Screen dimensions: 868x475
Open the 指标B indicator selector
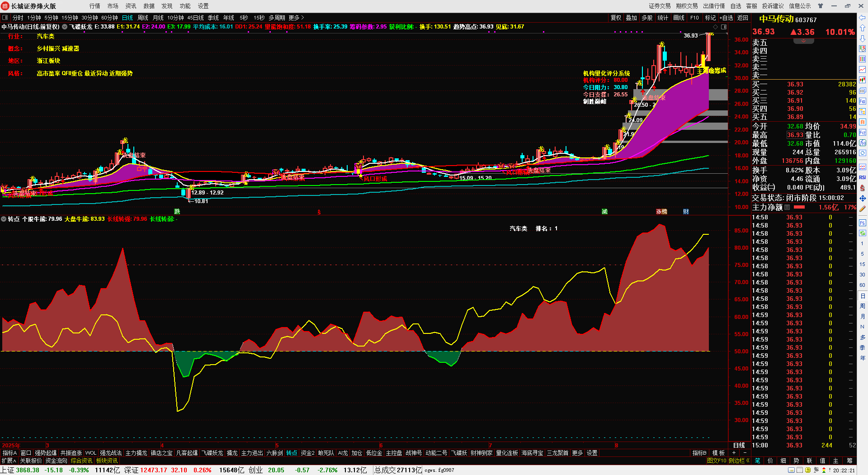click(699, 453)
